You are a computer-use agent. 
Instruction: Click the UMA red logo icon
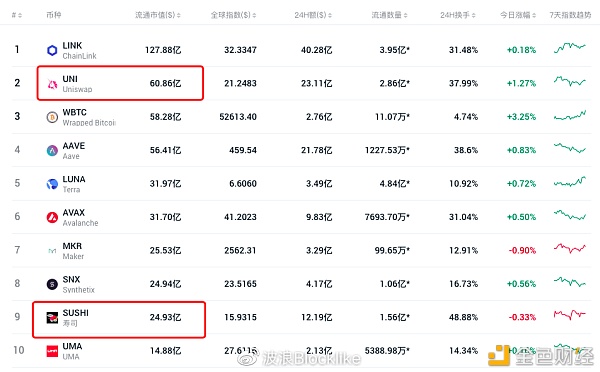(x=52, y=351)
